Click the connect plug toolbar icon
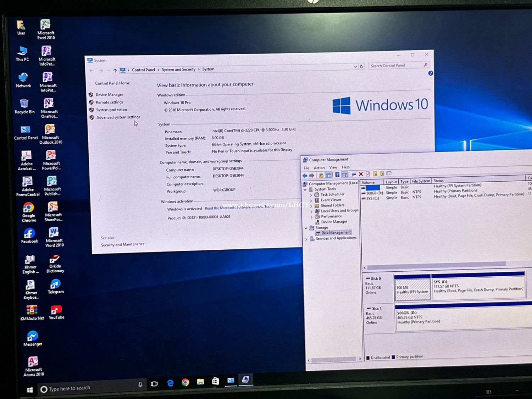 click(353, 174)
